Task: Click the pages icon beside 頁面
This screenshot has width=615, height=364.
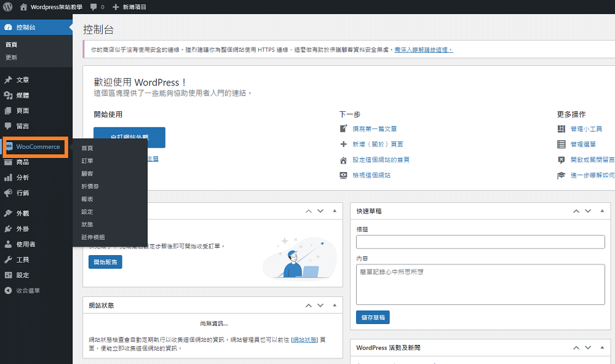Action: click(8, 111)
